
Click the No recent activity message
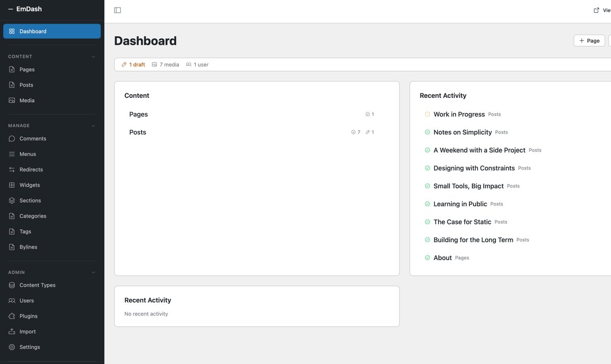pos(146,314)
